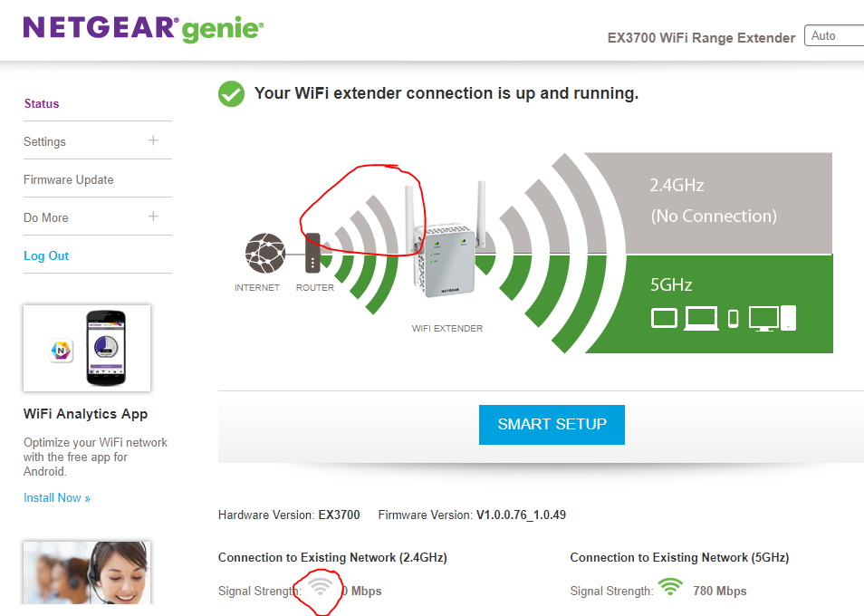864x616 pixels.
Task: Click the desktop computer icon under 5GHz
Action: tap(772, 319)
